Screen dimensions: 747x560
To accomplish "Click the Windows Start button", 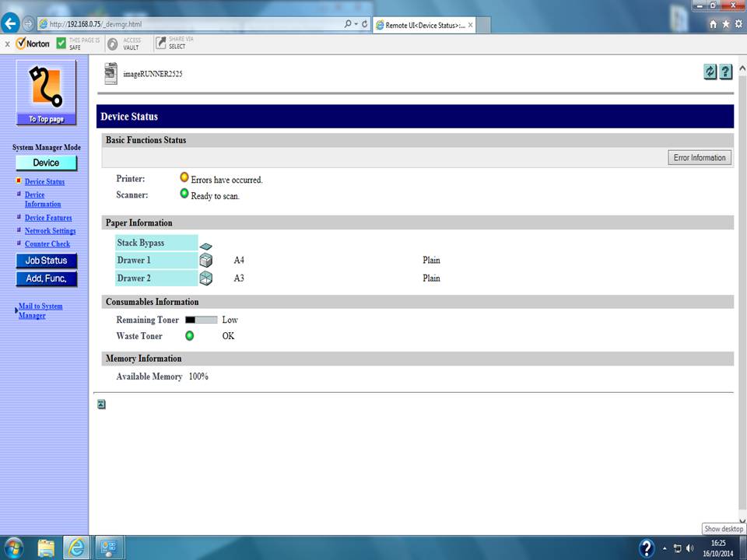I will click(13, 548).
